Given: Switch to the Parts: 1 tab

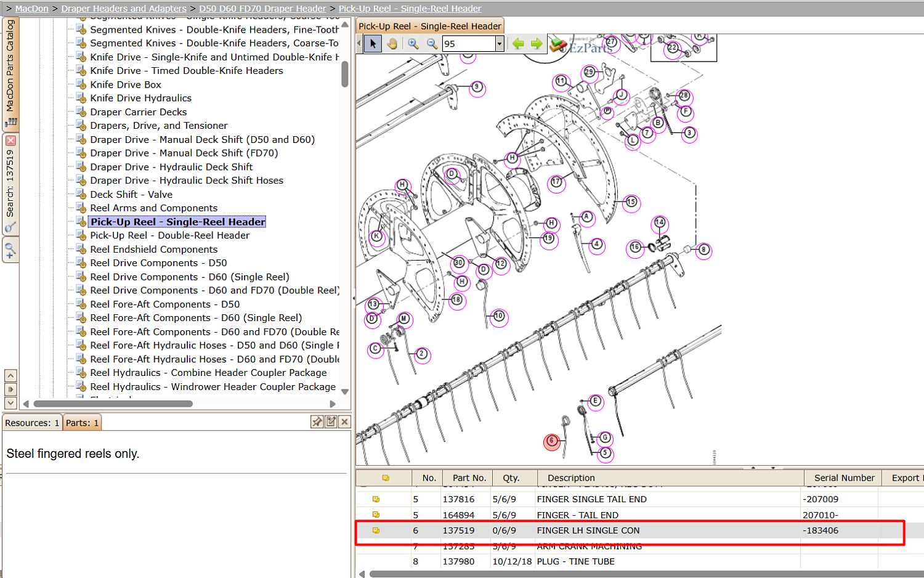Looking at the screenshot, I should (82, 423).
